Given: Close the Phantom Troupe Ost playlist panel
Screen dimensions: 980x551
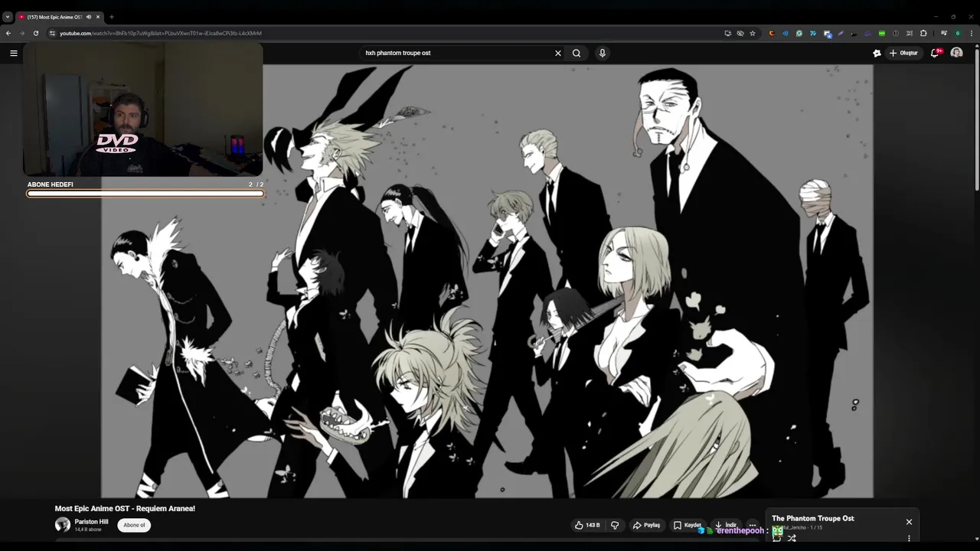Looking at the screenshot, I should pos(909,522).
